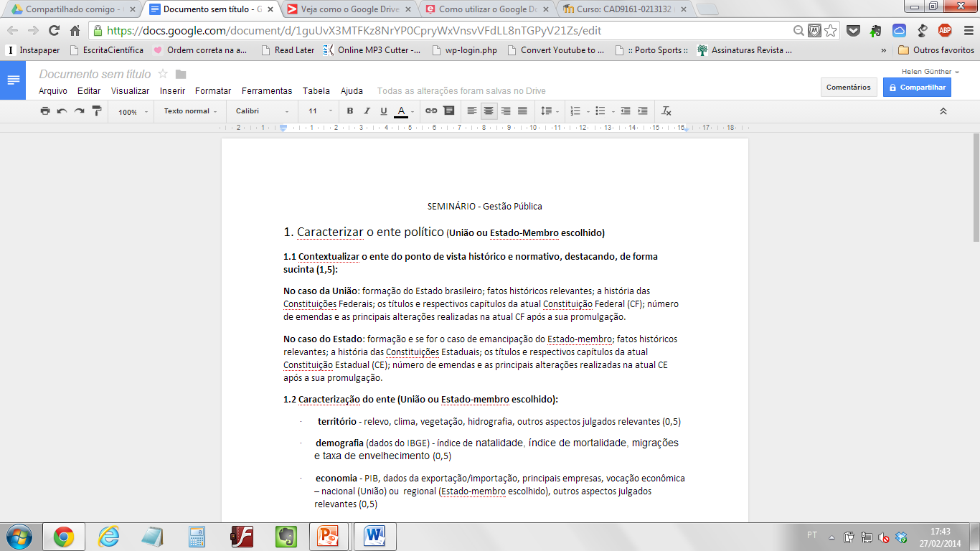Click the Adblock Plus ABP icon
The width and height of the screenshot is (980, 551).
tap(945, 30)
